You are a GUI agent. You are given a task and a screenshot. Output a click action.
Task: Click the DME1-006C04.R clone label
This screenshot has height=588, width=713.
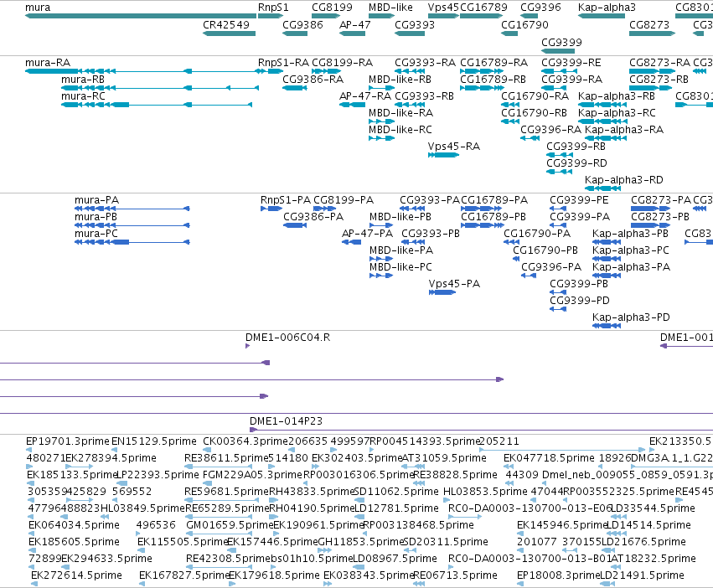coord(288,337)
